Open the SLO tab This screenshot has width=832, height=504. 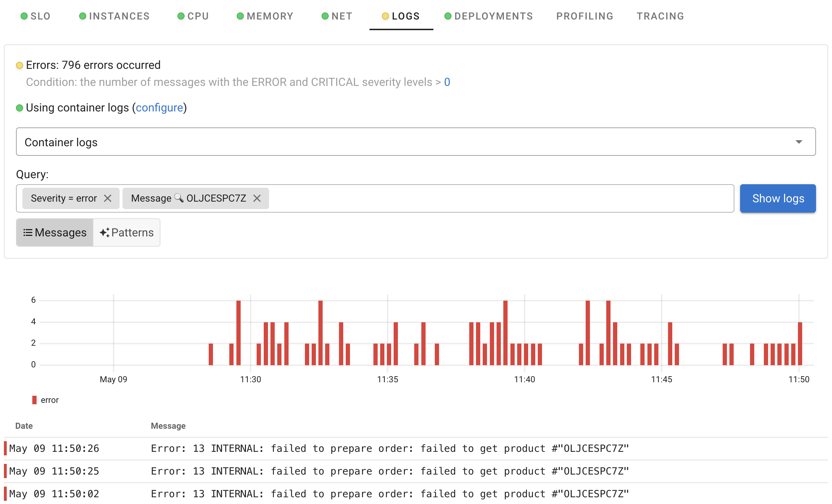[35, 16]
